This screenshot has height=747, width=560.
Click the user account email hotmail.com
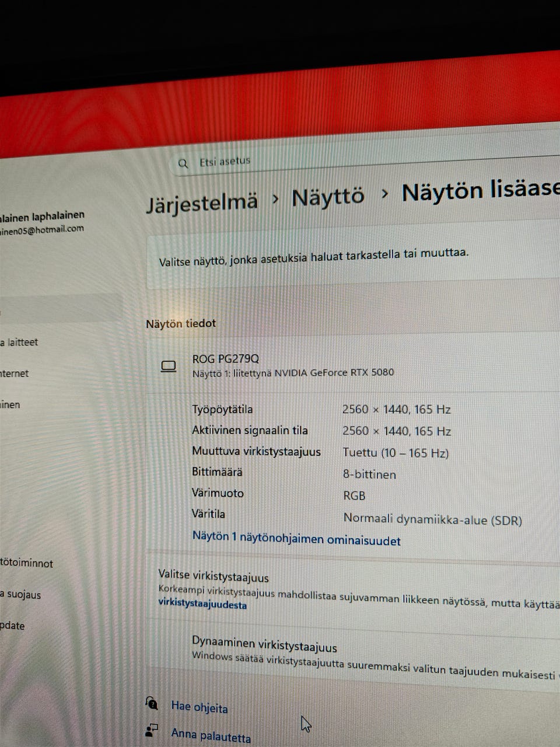coord(42,230)
